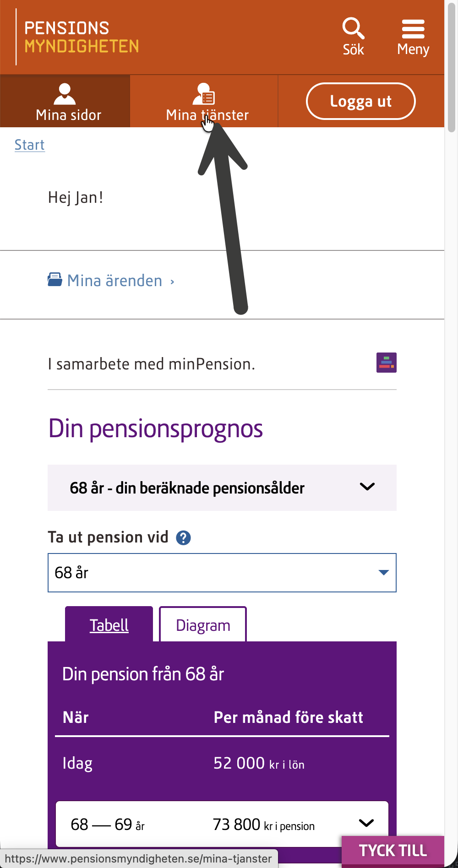Click the minPension logo icon
Screen dimensions: 458x868
[x=386, y=363]
